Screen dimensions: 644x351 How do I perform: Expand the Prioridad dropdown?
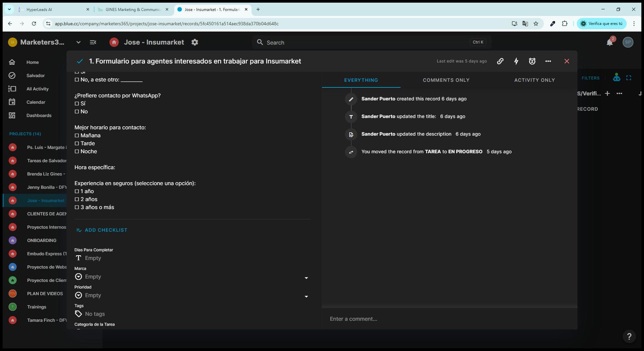click(x=306, y=296)
